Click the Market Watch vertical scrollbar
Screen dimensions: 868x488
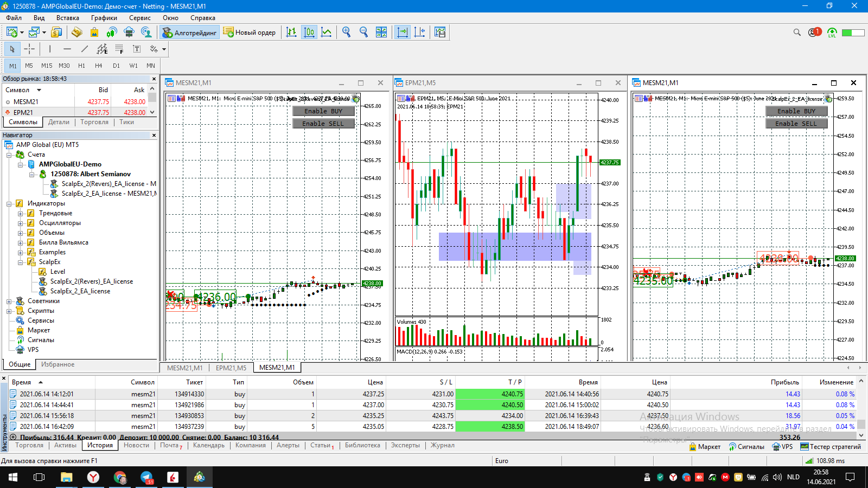click(152, 101)
